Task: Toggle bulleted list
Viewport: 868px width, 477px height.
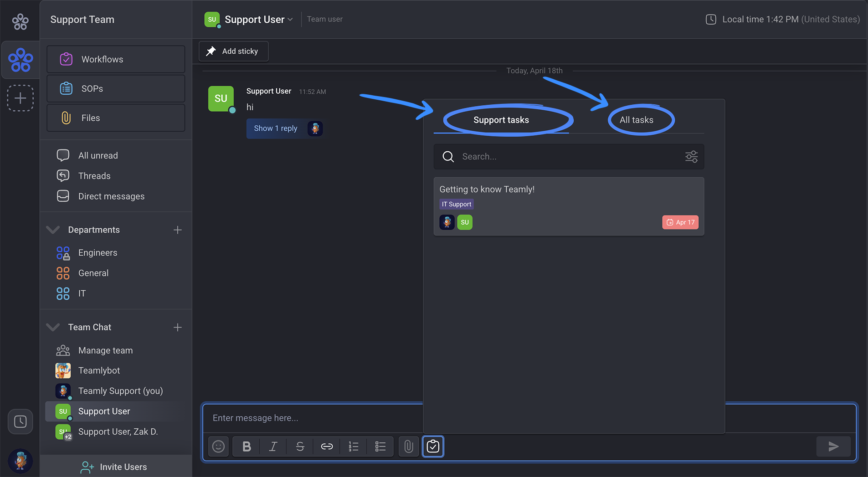Action: click(x=380, y=446)
